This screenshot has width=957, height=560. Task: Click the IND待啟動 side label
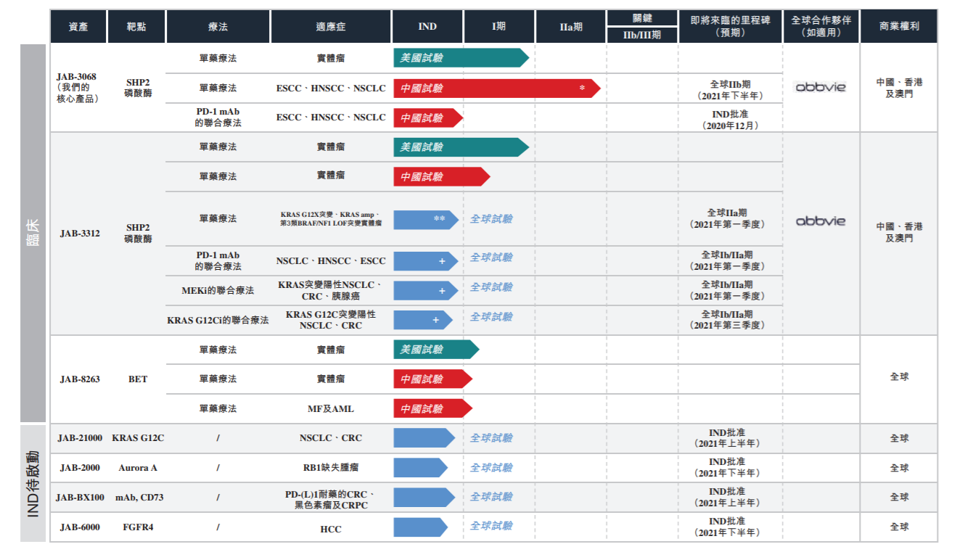[x=33, y=484]
